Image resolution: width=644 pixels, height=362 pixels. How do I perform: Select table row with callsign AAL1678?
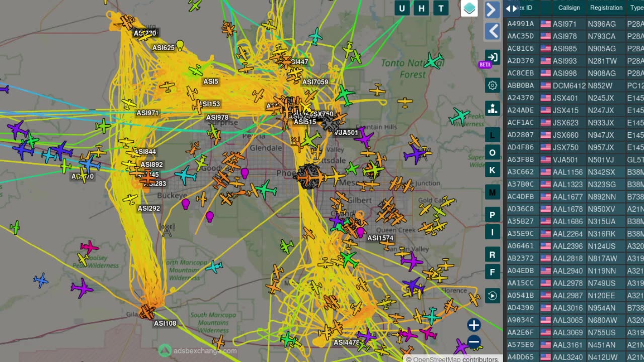click(x=574, y=209)
